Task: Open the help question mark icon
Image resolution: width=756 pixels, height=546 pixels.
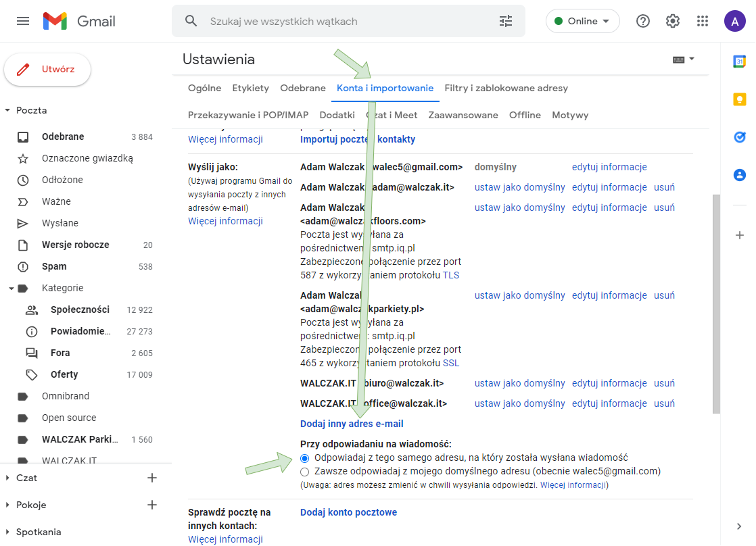Action: tap(642, 21)
